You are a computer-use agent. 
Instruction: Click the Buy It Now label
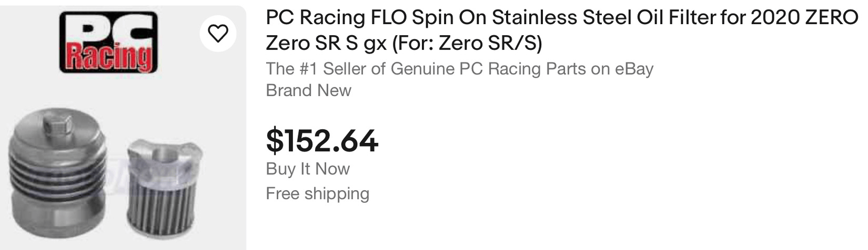tap(308, 169)
